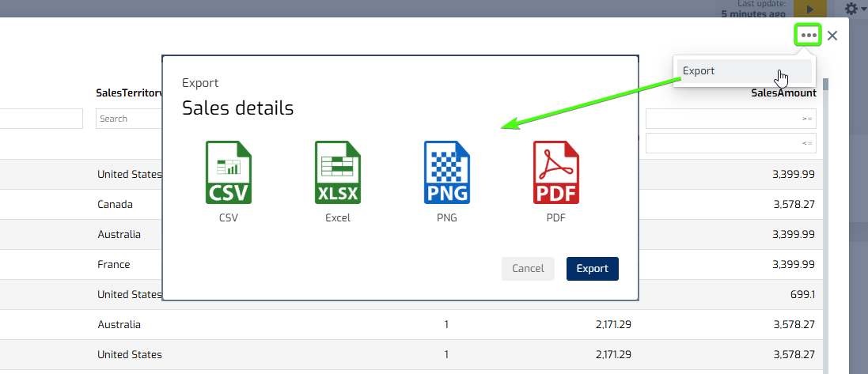This screenshot has width=868, height=374.
Task: Close the Sales details panel
Action: 832,36
